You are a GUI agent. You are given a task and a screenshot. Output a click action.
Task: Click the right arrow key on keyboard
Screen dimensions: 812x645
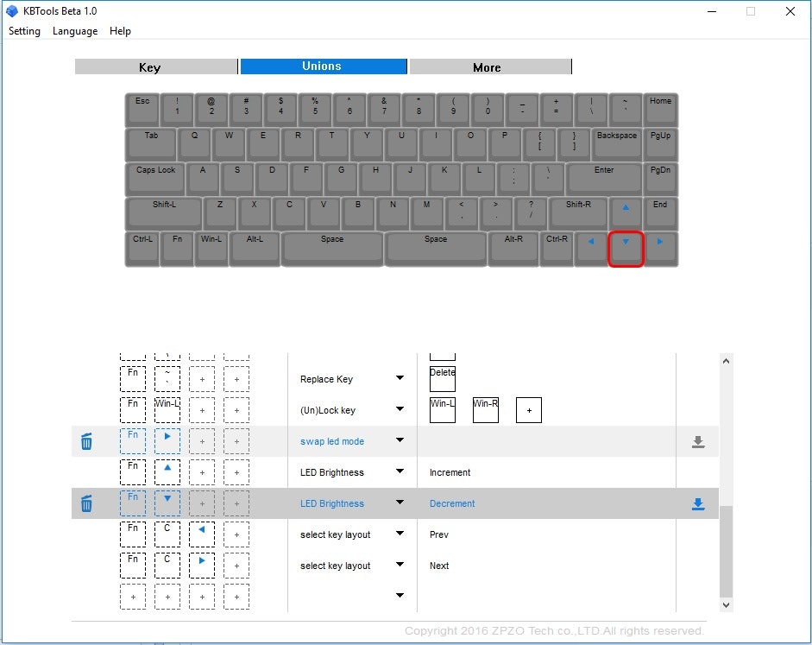[x=660, y=249]
